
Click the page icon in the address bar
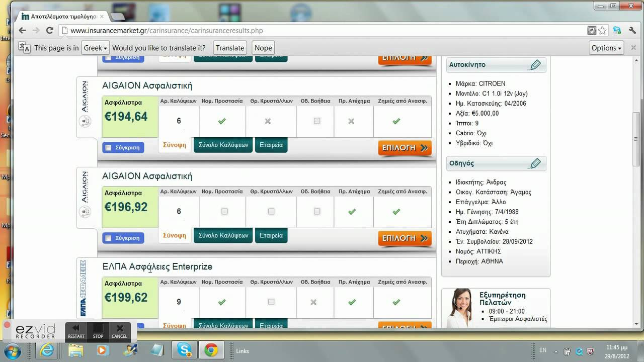(64, 30)
